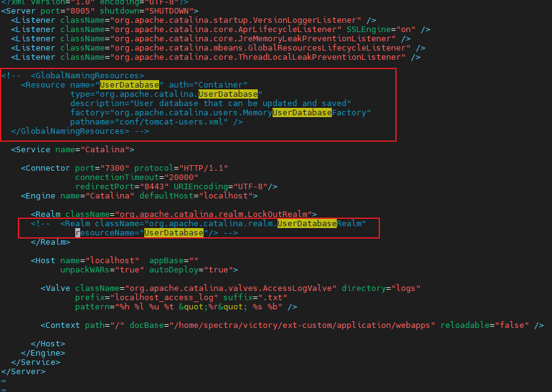This screenshot has height=392, width=552.
Task: Select the VersionLoggerListener class name
Action: tap(236, 20)
